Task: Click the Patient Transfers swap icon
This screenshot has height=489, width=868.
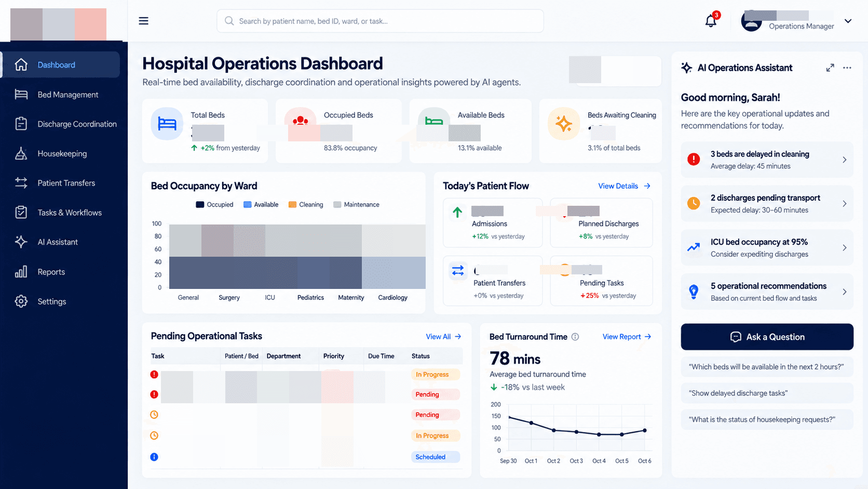Action: (x=458, y=270)
